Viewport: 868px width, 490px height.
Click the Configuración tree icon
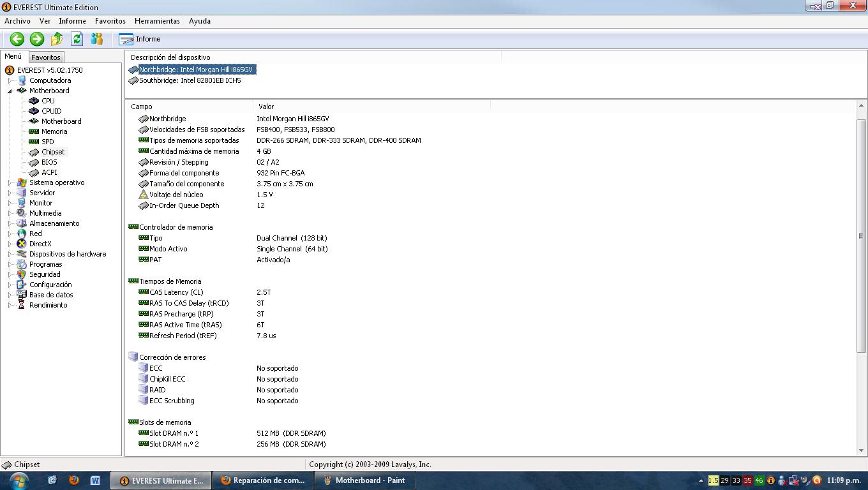22,285
